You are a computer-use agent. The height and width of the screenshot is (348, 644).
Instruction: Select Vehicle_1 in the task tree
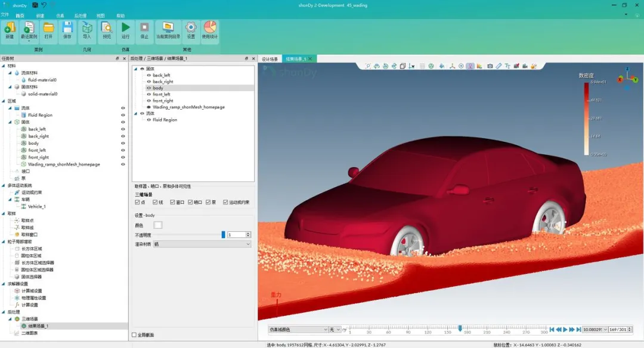coord(36,206)
